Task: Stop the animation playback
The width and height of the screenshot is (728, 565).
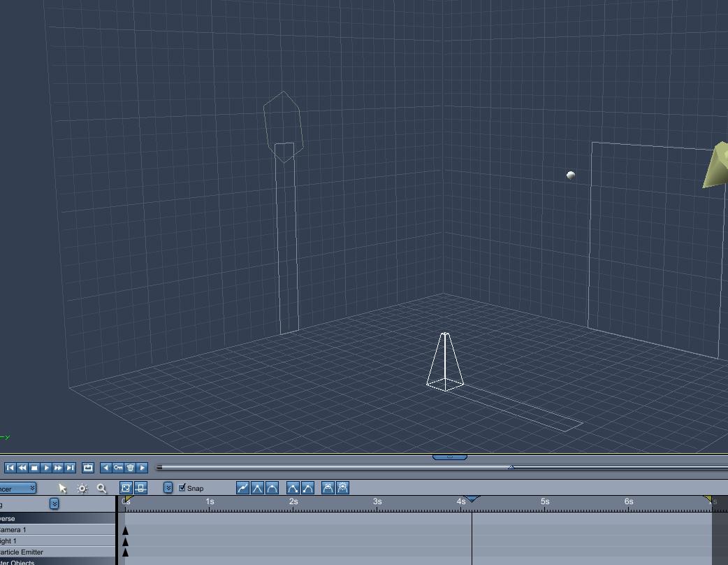Action: 34,468
